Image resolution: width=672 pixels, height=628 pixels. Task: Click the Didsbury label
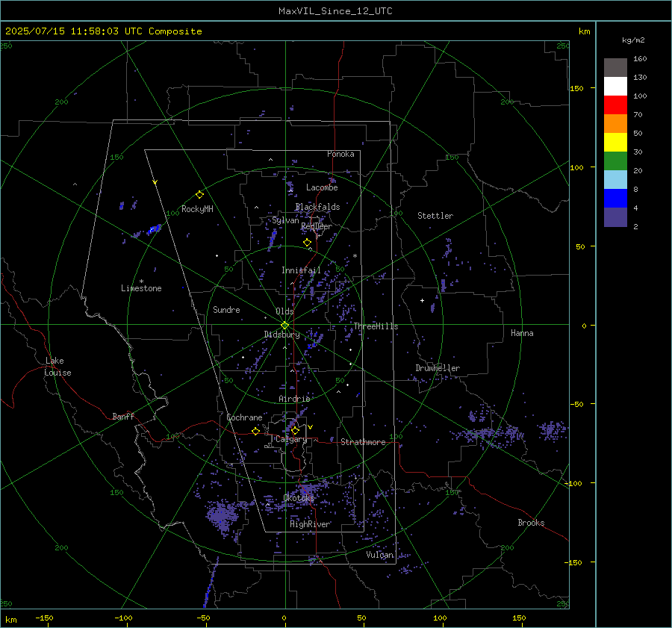tap(281, 335)
